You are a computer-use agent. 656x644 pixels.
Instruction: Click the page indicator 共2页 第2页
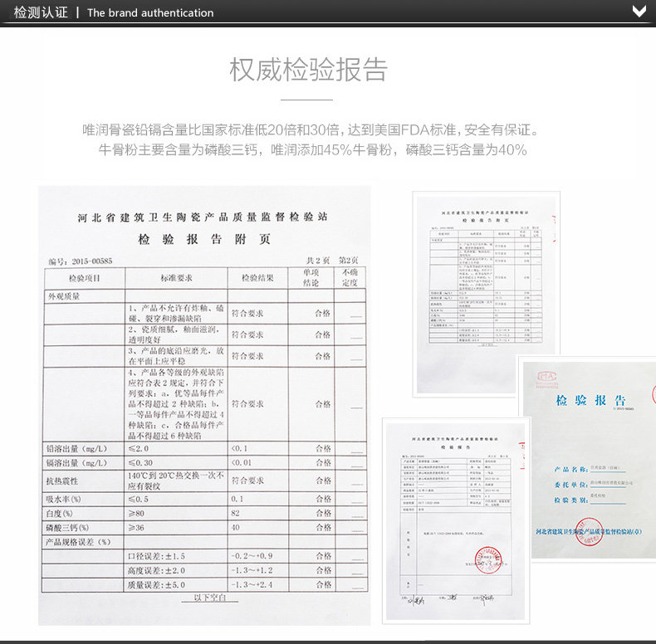tap(332, 261)
